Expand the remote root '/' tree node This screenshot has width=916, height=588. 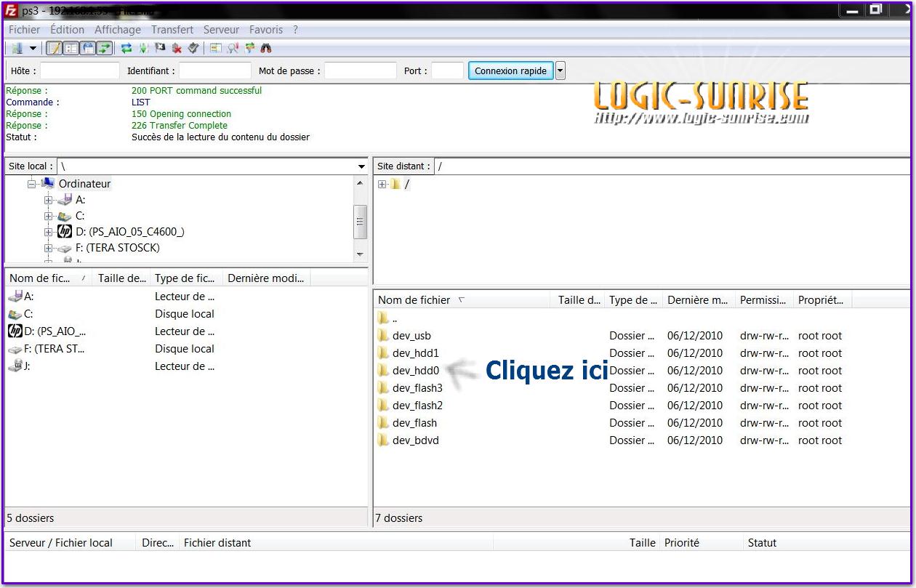click(x=382, y=184)
